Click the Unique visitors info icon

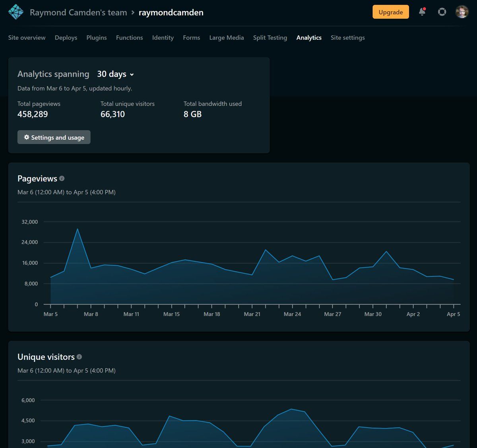click(79, 357)
